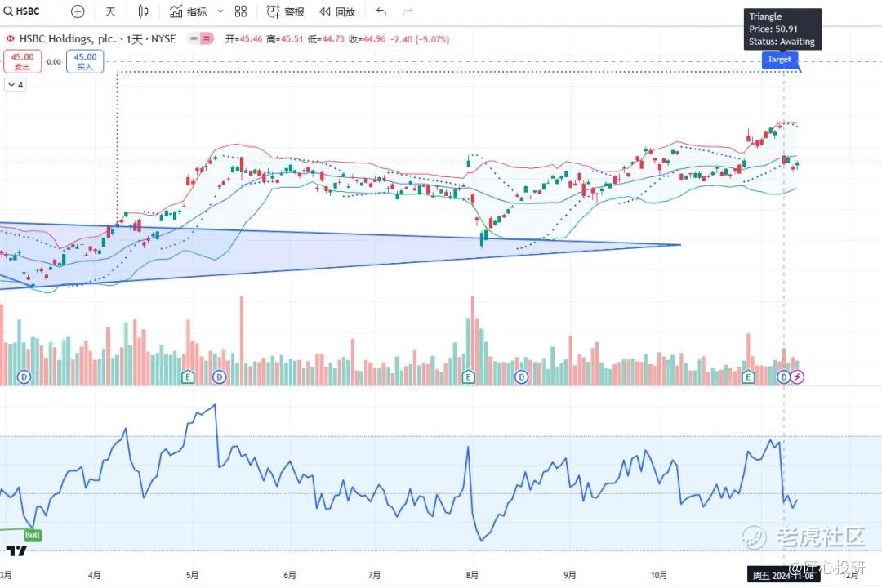Click the 45.00 卖出 sell button

pyautogui.click(x=23, y=61)
